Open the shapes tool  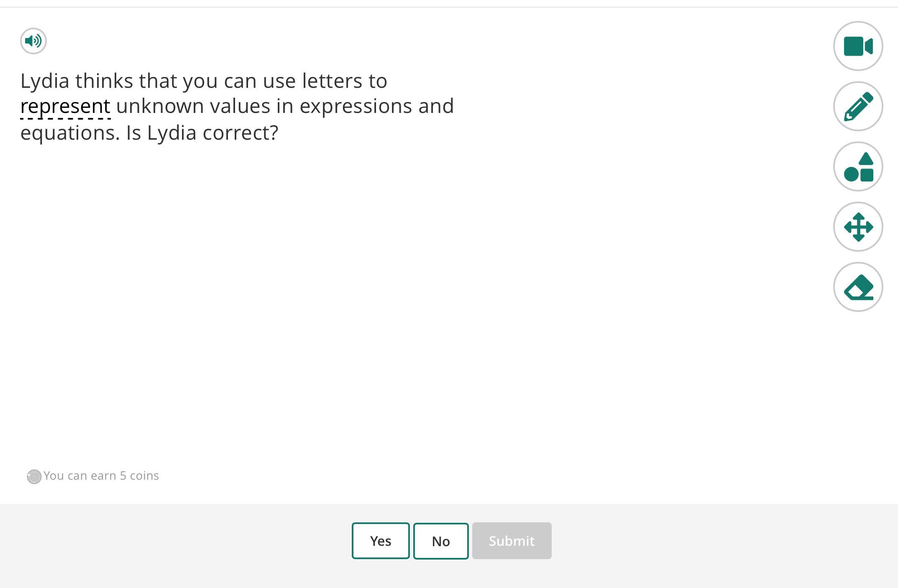[858, 166]
